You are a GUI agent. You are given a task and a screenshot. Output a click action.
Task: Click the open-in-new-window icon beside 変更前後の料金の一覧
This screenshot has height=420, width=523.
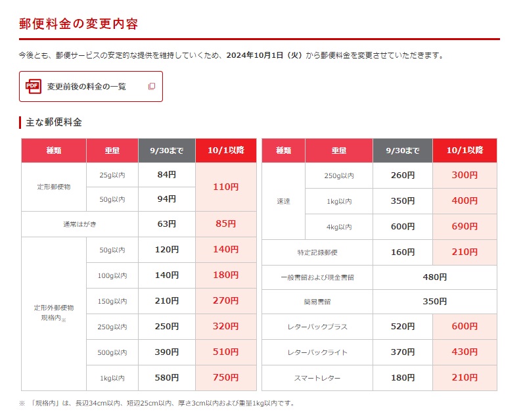(x=152, y=86)
